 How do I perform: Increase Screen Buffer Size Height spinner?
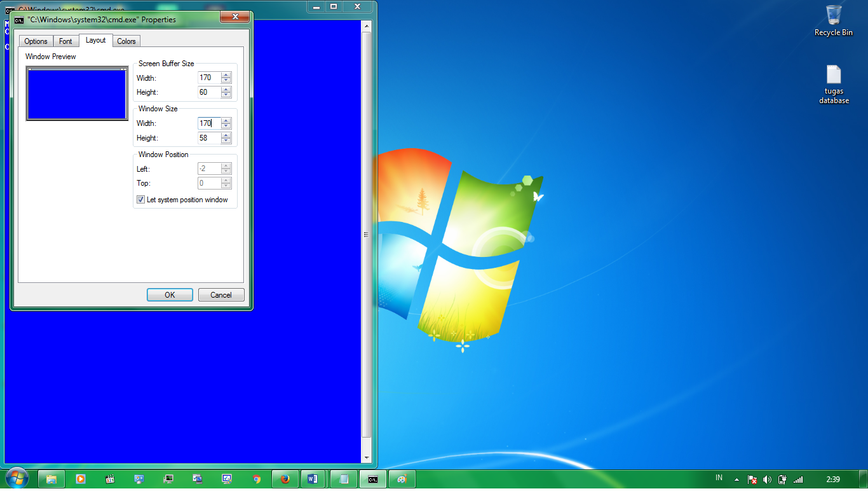(x=226, y=90)
